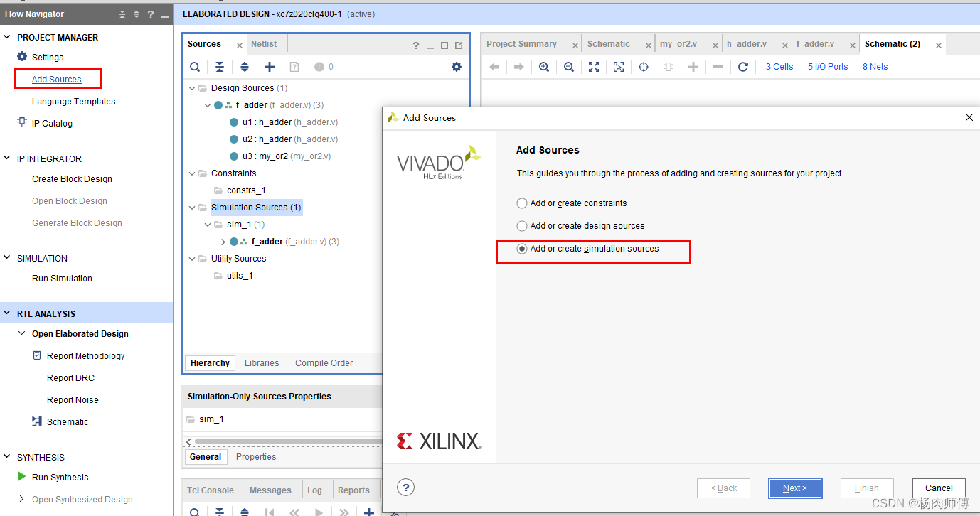Click the search icon in Sources panel
Screen dimensions: 980x516
[194, 67]
